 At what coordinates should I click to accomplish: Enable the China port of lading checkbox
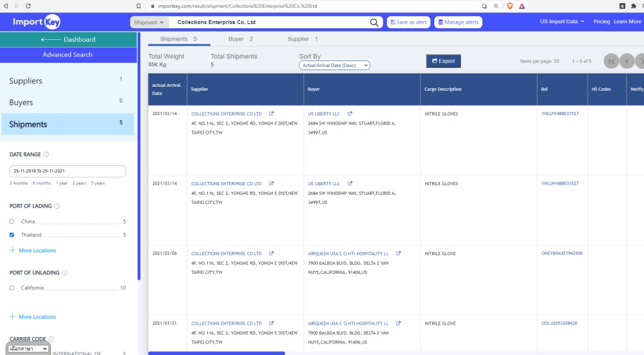(x=12, y=221)
